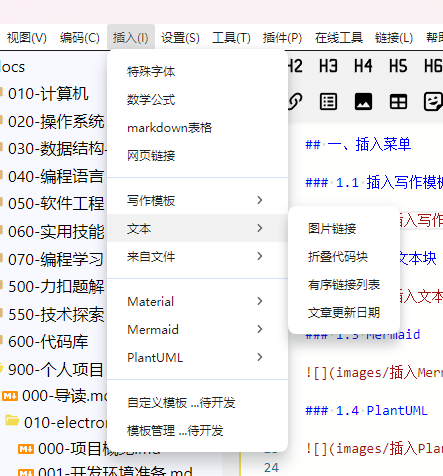The image size is (443, 476).
Task: Select 自定义模板 ...待开发 entry
Action: coord(197,402)
